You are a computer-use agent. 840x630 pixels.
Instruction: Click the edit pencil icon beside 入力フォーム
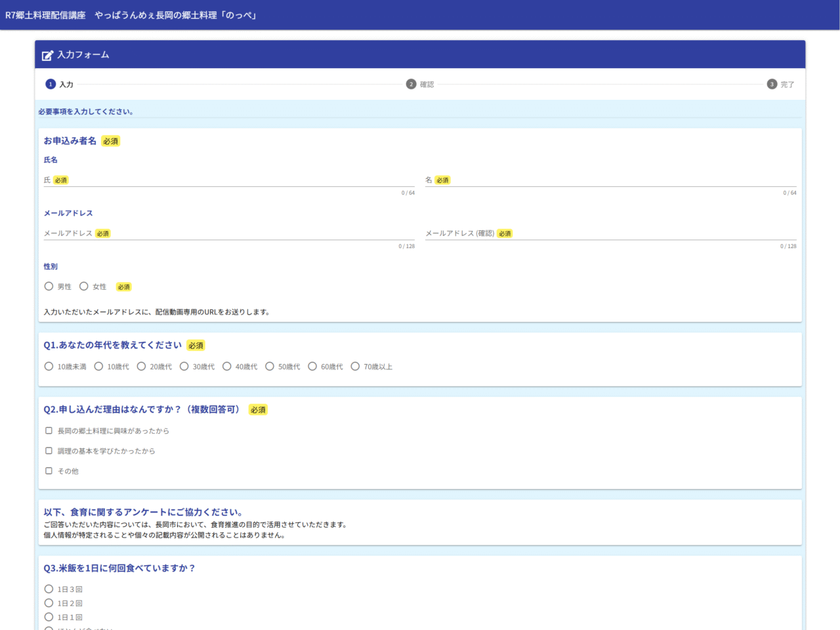47,55
